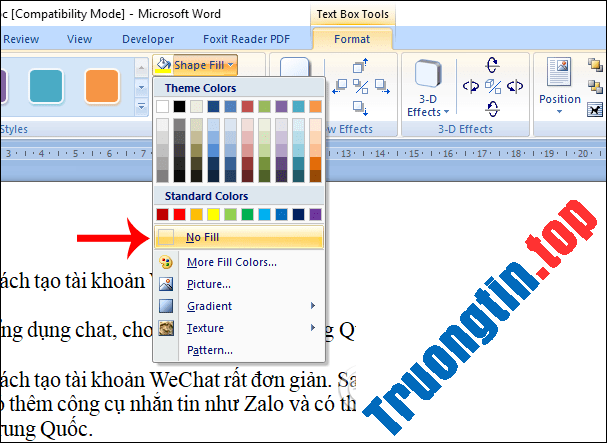Click the Picture fill icon
This screenshot has height=443, width=607.
pyautogui.click(x=166, y=284)
